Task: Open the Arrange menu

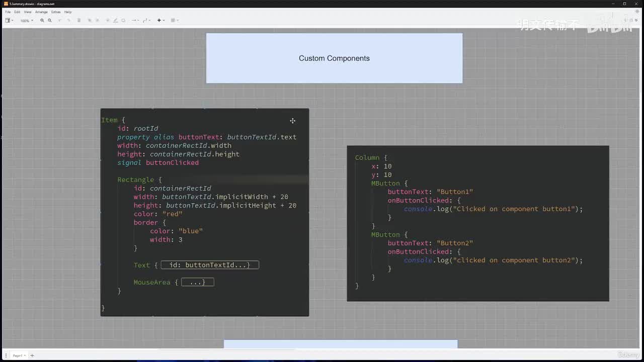Action: tap(41, 12)
